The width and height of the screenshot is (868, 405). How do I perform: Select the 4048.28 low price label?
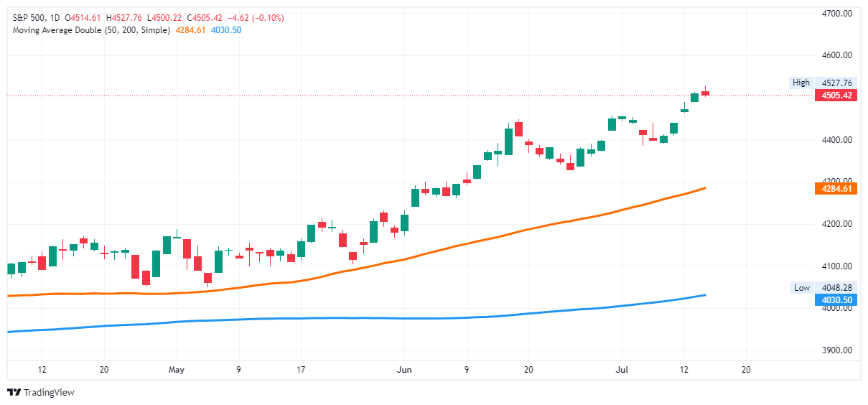pyautogui.click(x=836, y=288)
